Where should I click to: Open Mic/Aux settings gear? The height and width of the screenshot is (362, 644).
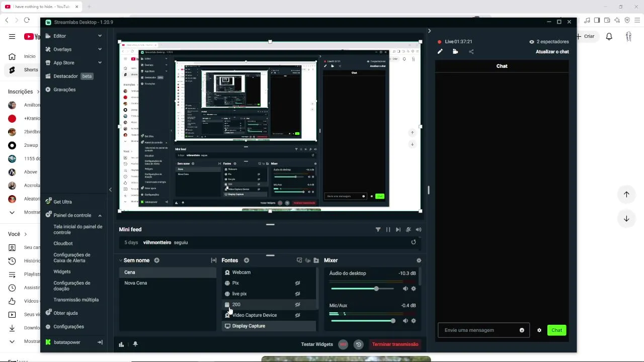pos(414,321)
